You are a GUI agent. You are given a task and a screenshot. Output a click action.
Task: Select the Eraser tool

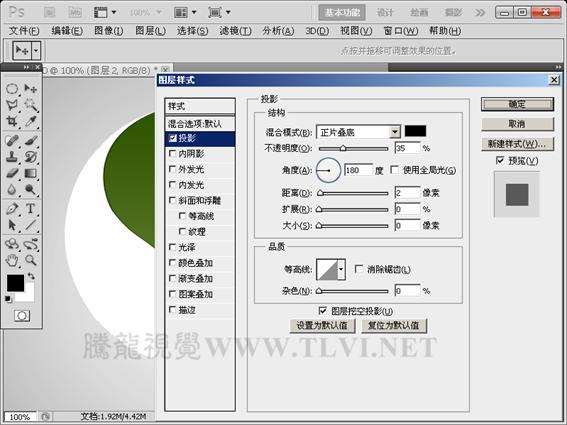point(12,173)
